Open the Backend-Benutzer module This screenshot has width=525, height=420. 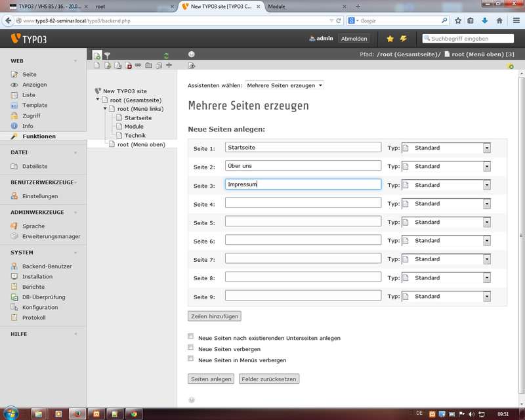pos(47,266)
